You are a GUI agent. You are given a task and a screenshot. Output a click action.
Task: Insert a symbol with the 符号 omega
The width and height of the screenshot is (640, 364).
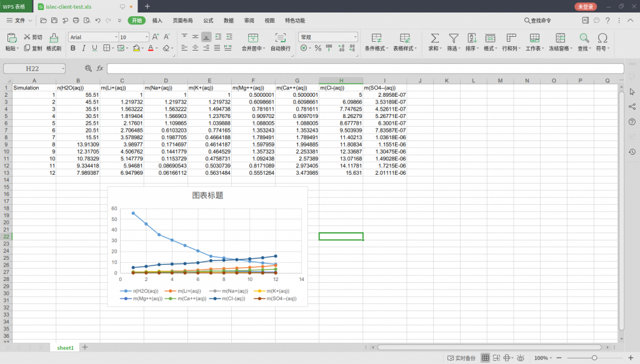[602, 42]
